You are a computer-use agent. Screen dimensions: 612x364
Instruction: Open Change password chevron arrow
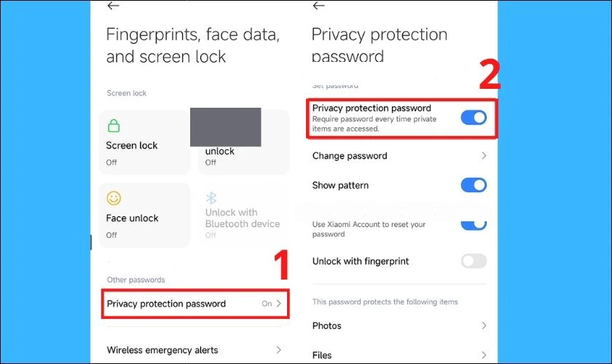point(484,156)
